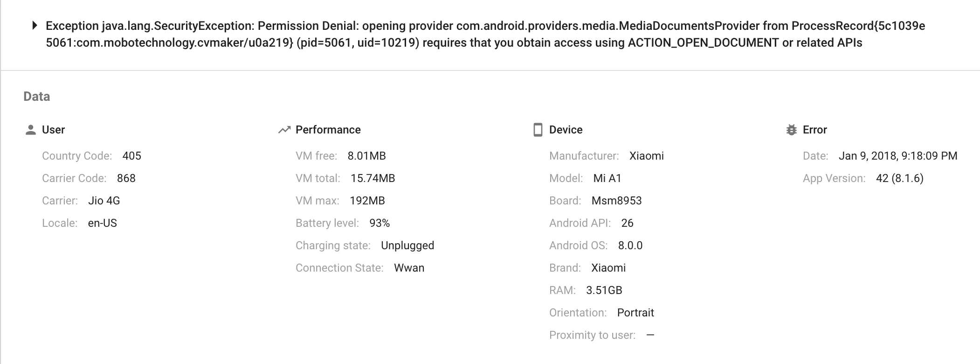Click the User section title

coord(53,130)
